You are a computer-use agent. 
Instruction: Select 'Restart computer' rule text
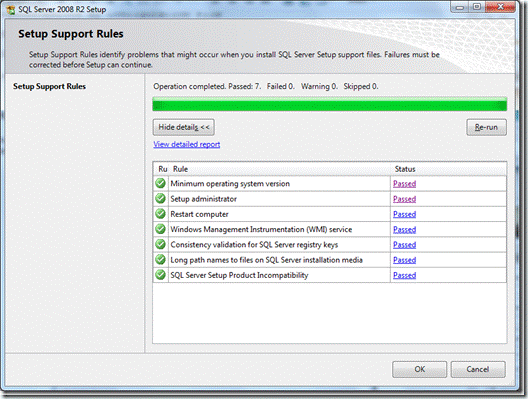199,214
